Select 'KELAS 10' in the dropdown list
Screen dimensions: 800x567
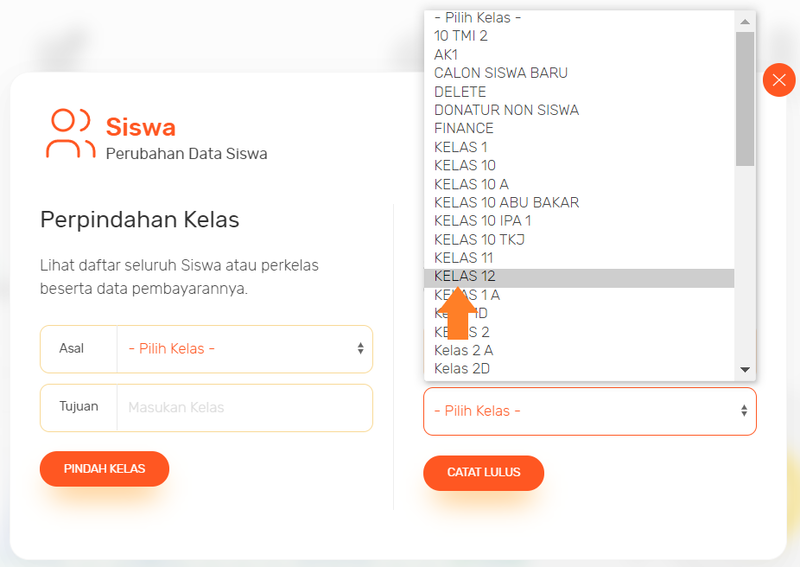click(x=579, y=165)
